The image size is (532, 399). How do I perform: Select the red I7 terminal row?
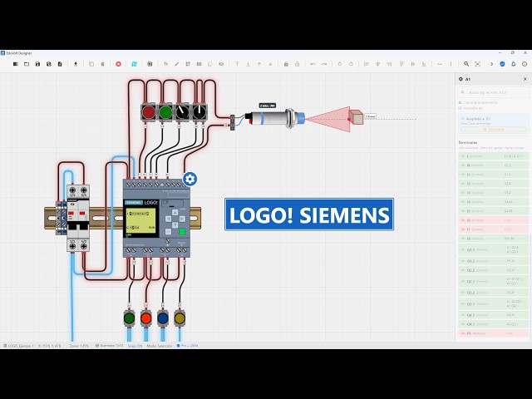[x=493, y=229]
